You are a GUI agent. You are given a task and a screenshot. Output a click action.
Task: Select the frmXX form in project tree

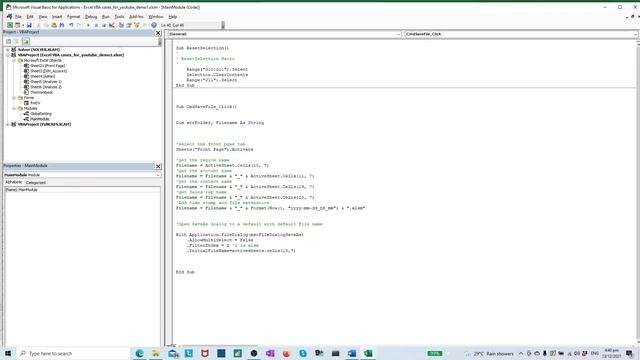click(x=35, y=103)
